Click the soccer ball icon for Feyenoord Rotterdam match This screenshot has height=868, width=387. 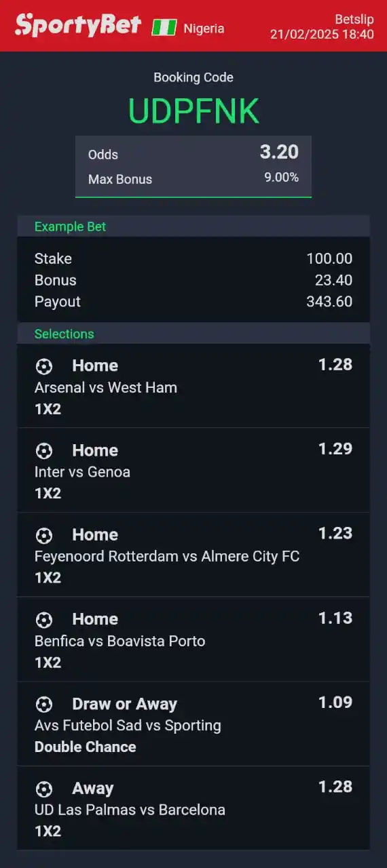[x=44, y=536]
